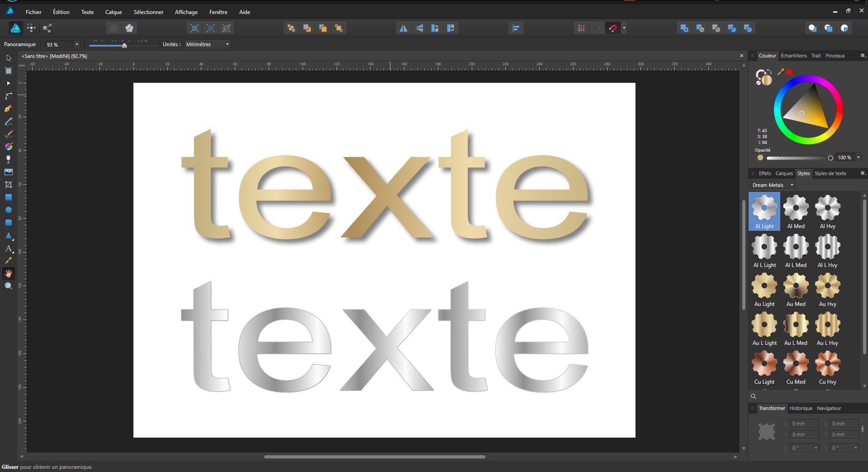Apply the Au L Med style

pyautogui.click(x=796, y=329)
